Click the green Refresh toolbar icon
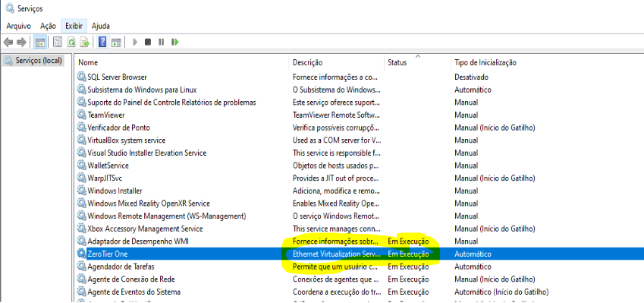 [71, 42]
